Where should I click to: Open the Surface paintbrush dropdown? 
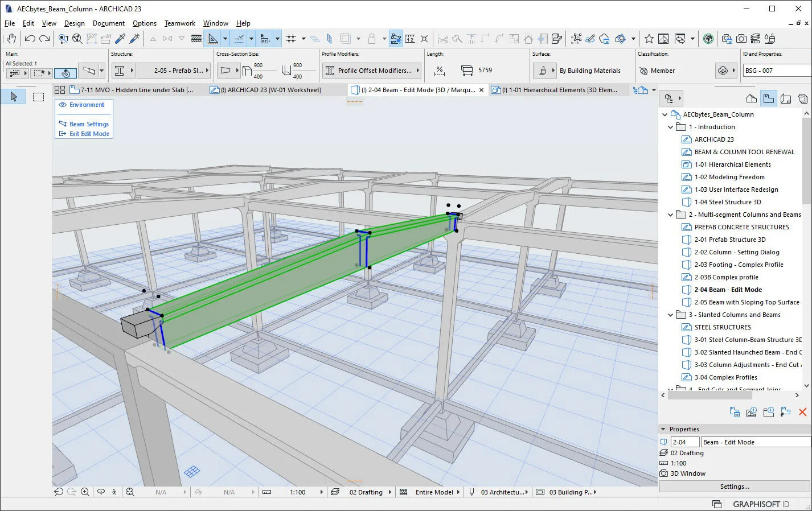(544, 71)
